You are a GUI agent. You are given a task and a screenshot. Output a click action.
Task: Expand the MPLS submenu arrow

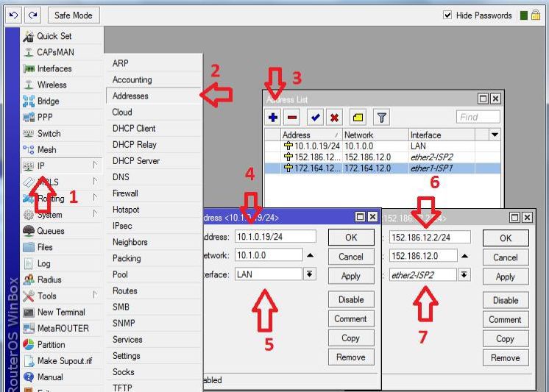tap(95, 181)
